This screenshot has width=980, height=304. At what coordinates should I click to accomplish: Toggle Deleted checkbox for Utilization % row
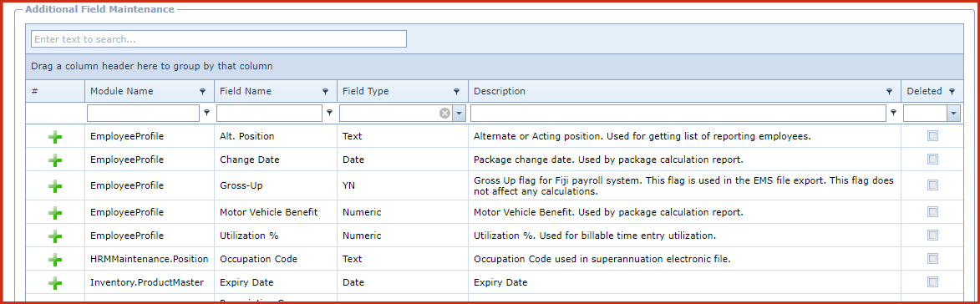(932, 236)
